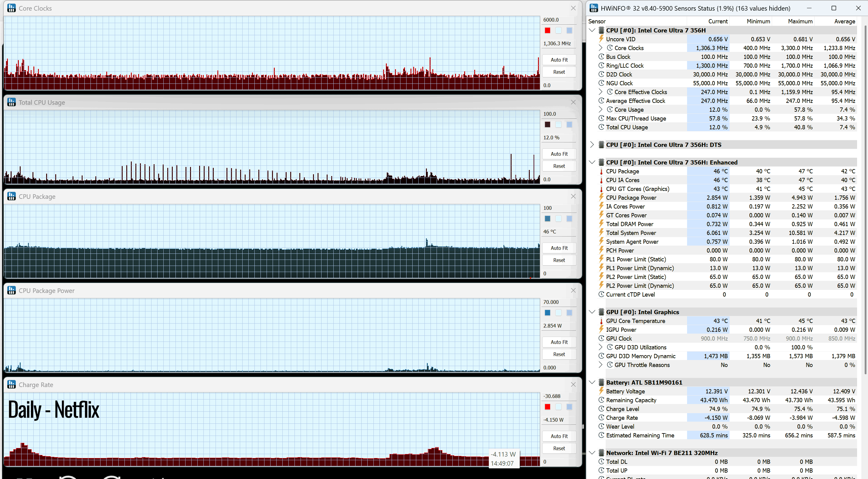Click the HWiNFO icon in Sensors Status title bar

pyautogui.click(x=594, y=8)
